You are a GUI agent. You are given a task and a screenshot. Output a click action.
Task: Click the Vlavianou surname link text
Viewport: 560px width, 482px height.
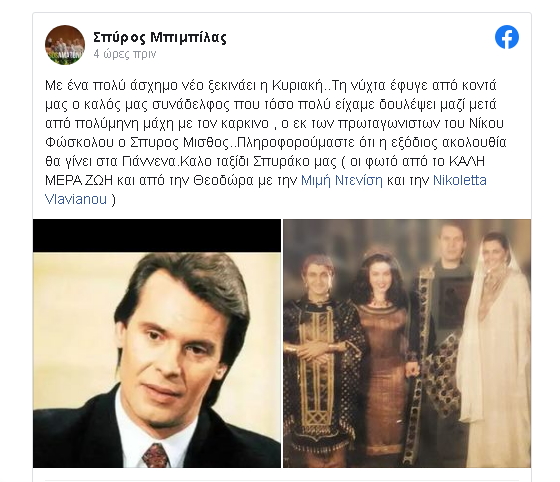coord(76,199)
